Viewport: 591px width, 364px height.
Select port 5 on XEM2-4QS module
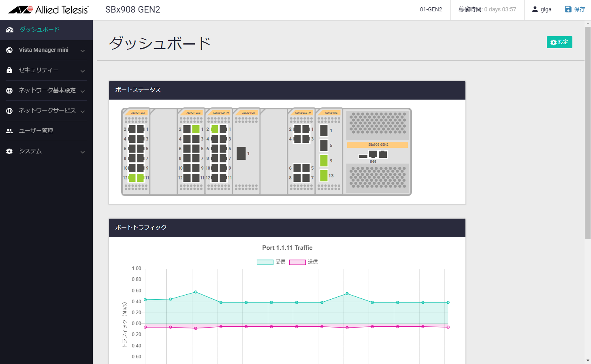point(324,145)
